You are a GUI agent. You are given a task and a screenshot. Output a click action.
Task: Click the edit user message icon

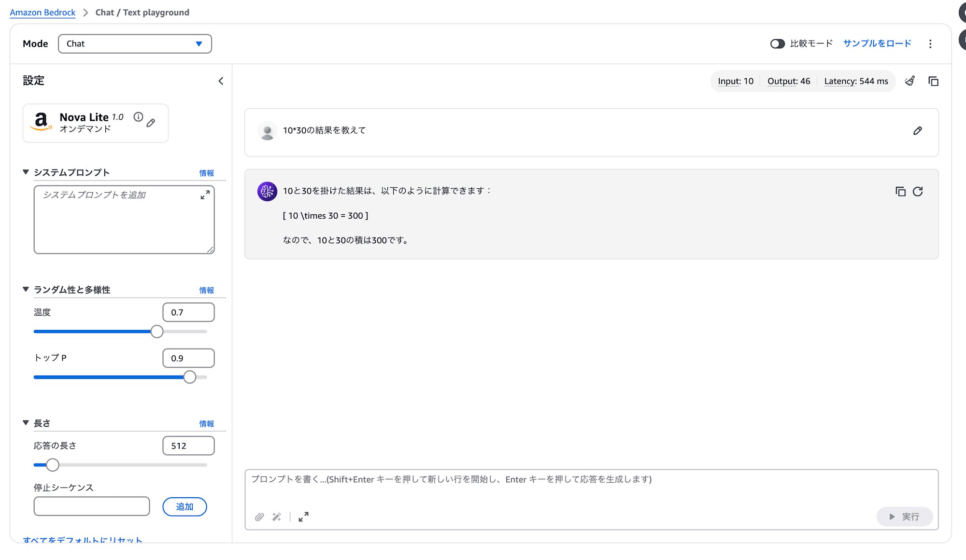918,131
